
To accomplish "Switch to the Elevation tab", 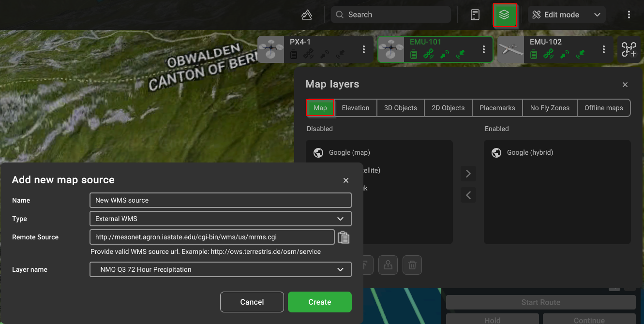I will (x=355, y=108).
